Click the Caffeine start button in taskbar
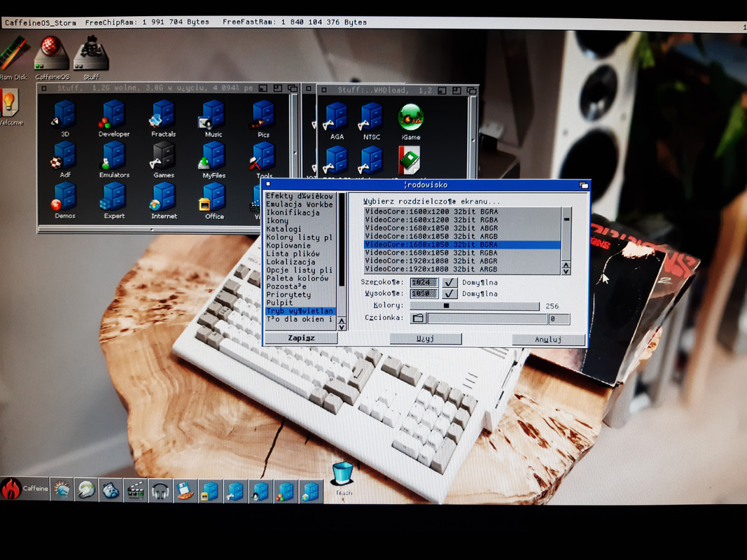 tap(25, 489)
